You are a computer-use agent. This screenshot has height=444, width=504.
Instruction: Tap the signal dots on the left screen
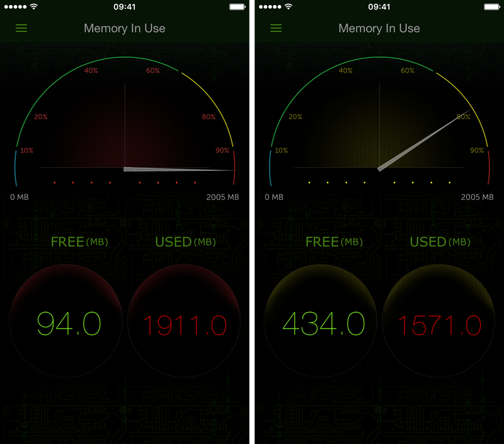pyautogui.click(x=15, y=7)
